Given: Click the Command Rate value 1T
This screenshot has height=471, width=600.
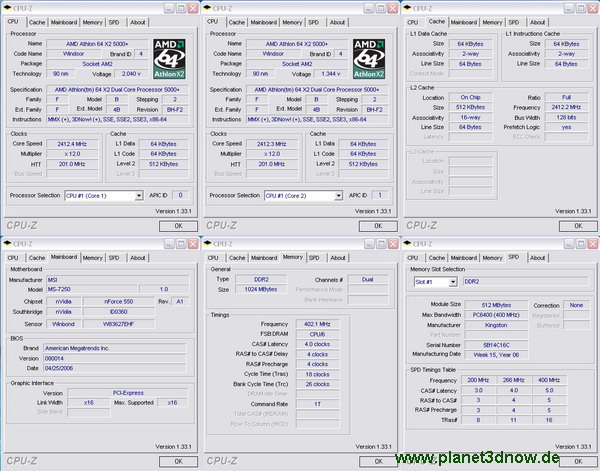Looking at the screenshot, I should click(317, 404).
